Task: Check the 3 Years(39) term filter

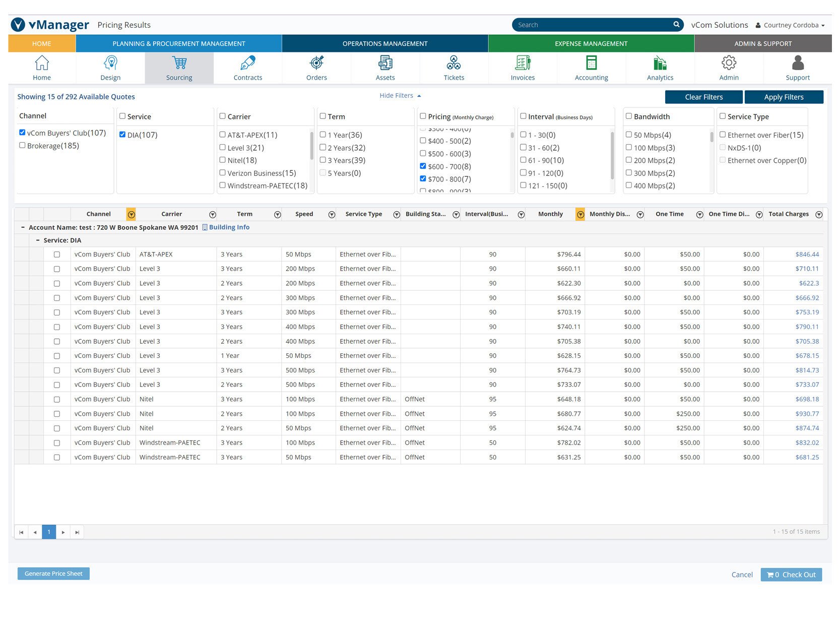Action: 322,160
